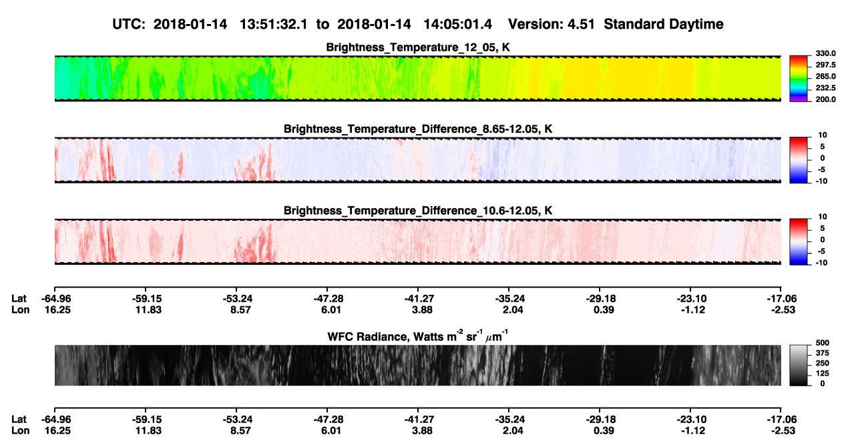868x445 pixels.
Task: Click the -10 label on the 8.65-12.05 color bar
Action: point(821,181)
